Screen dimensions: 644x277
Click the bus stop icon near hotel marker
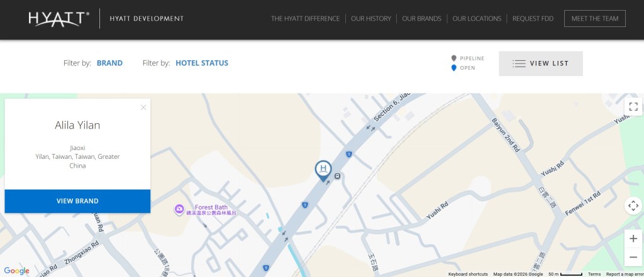338,176
